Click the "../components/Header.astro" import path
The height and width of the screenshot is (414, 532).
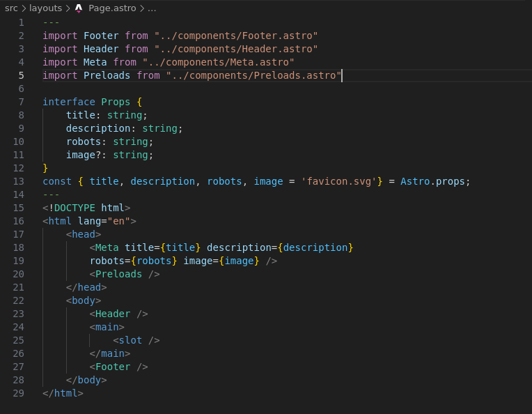point(236,49)
